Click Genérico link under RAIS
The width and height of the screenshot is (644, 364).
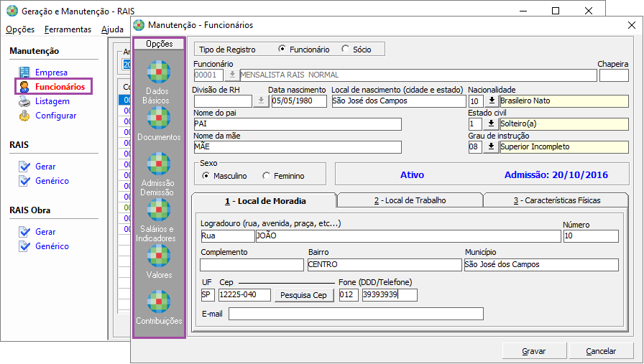52,180
